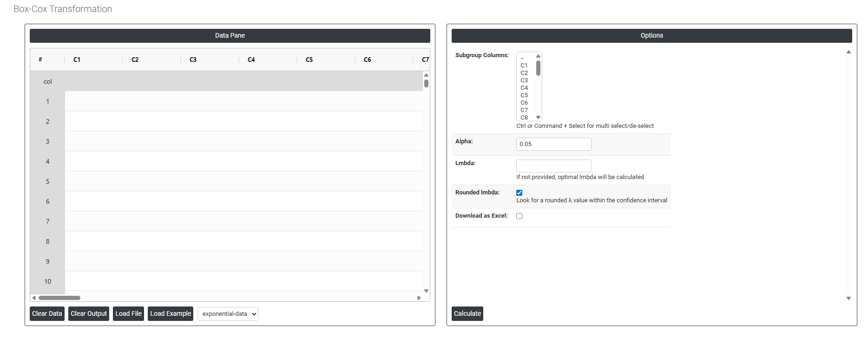Screen dimensions: 868x353
Task: Click Load Example button
Action: point(171,313)
